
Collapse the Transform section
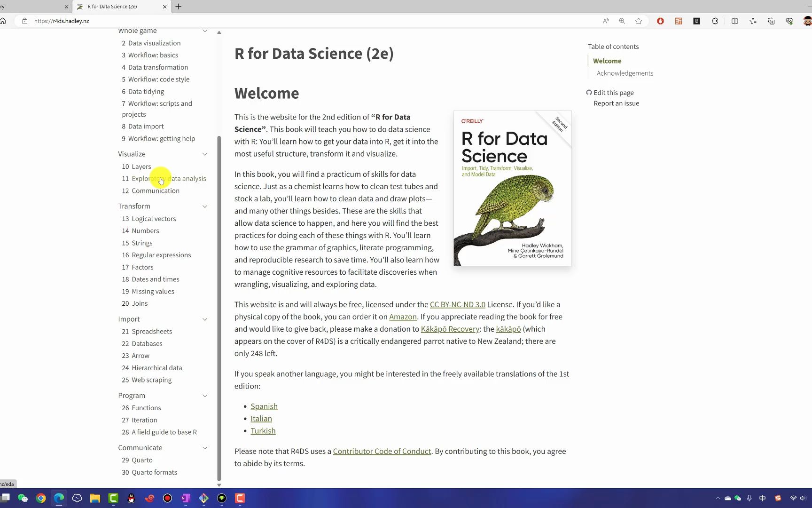205,206
